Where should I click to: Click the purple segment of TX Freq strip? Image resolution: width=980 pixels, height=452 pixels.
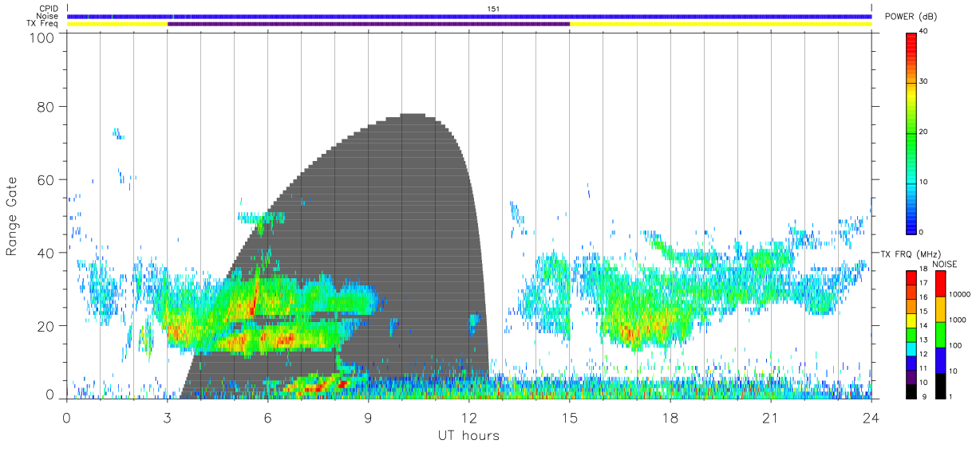coord(369,24)
